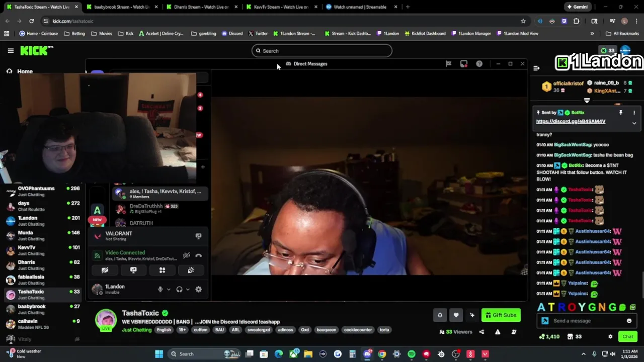Share your screen in Discord voice panel
Screen dimensions: 644x362
pyautogui.click(x=133, y=270)
